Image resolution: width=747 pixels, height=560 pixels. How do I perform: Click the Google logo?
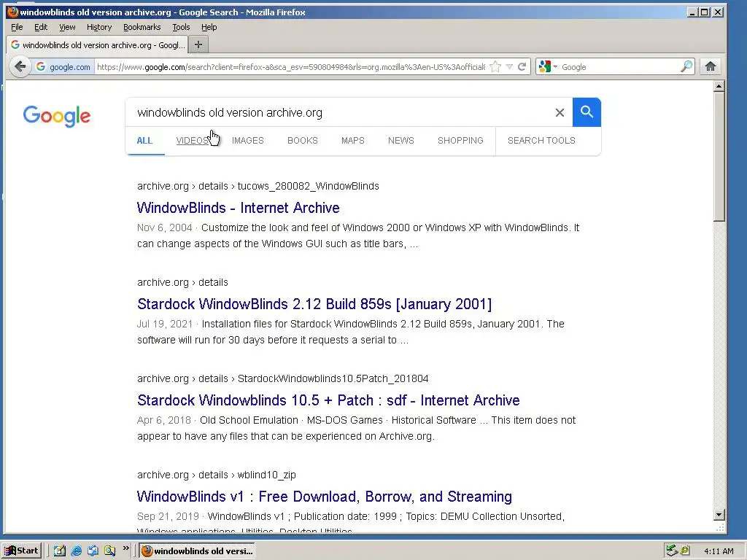click(x=57, y=116)
